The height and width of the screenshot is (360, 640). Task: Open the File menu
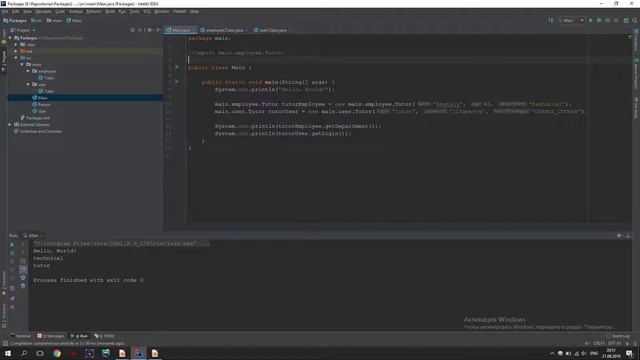click(x=5, y=11)
